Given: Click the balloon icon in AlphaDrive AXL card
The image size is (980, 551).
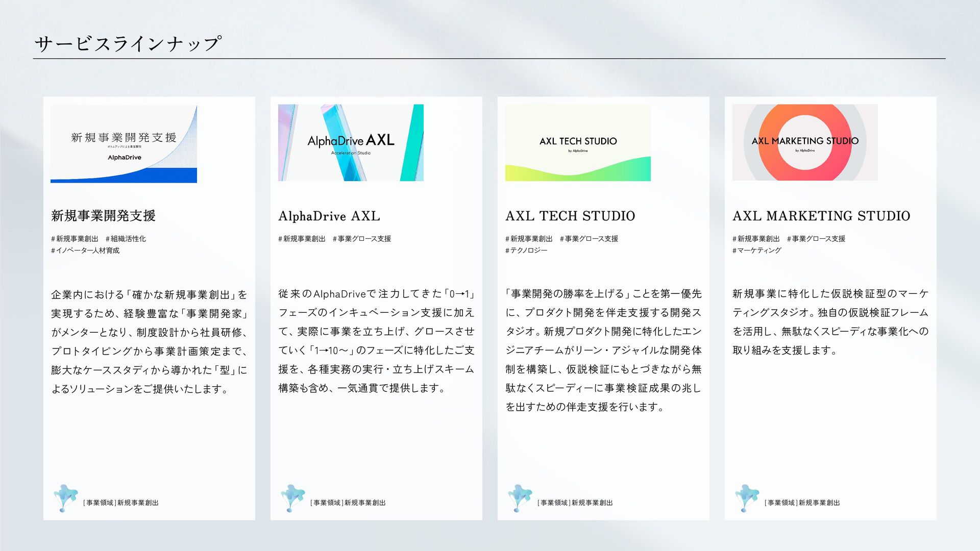Looking at the screenshot, I should 292,498.
